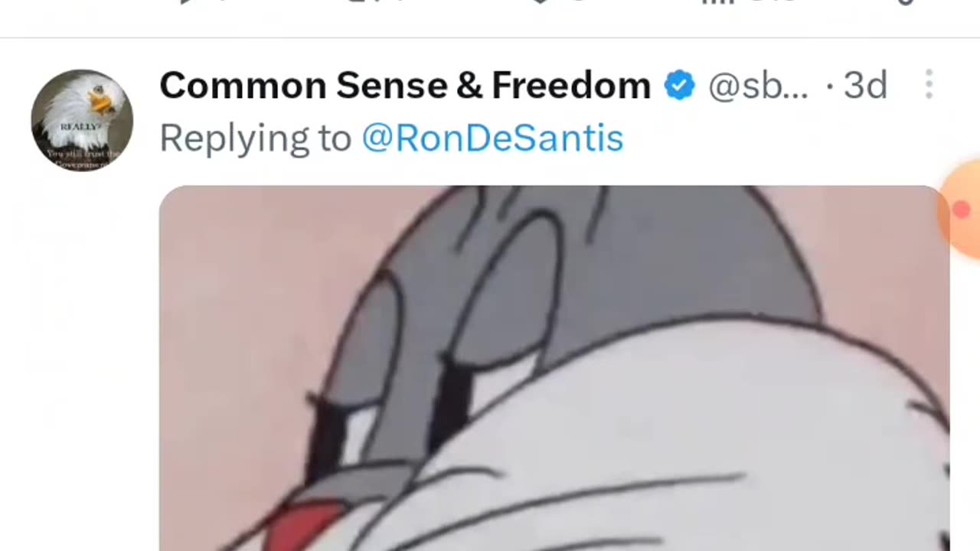Viewport: 980px width, 551px height.
Task: Open the eagle profile avatar
Action: click(x=82, y=120)
